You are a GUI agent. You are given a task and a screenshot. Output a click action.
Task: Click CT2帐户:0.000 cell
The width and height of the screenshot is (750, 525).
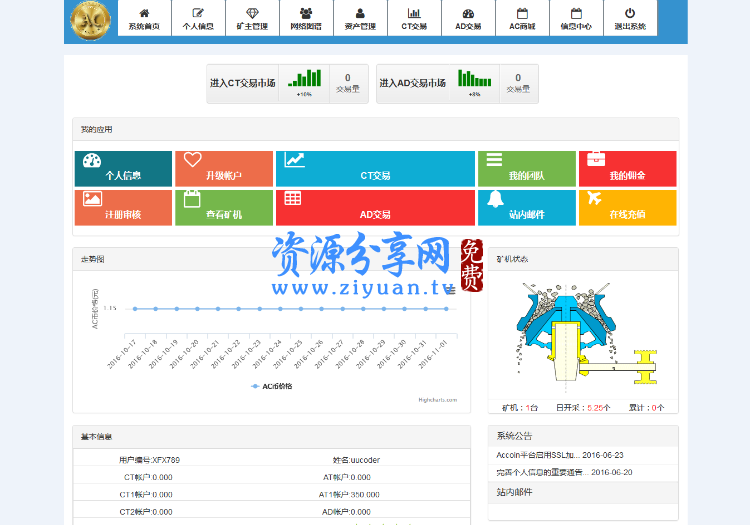click(146, 512)
